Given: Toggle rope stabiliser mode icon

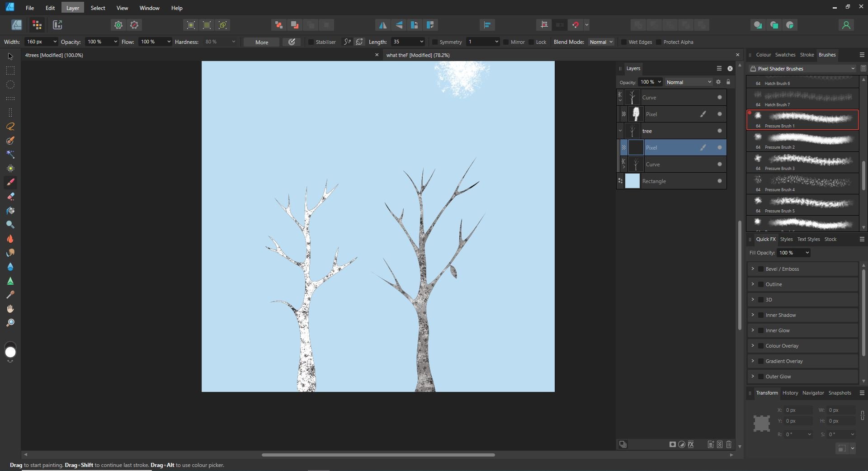Looking at the screenshot, I should coord(347,42).
